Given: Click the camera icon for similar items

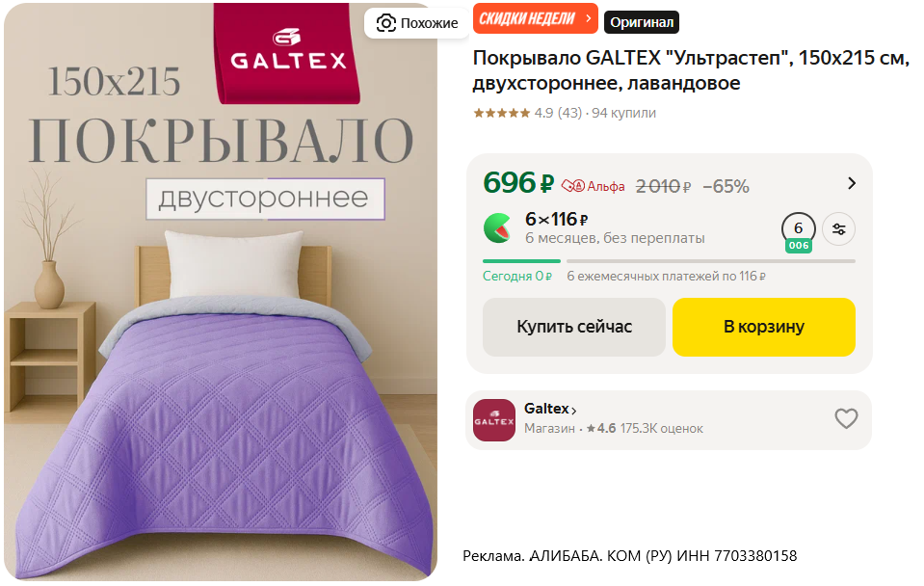Looking at the screenshot, I should click(386, 23).
